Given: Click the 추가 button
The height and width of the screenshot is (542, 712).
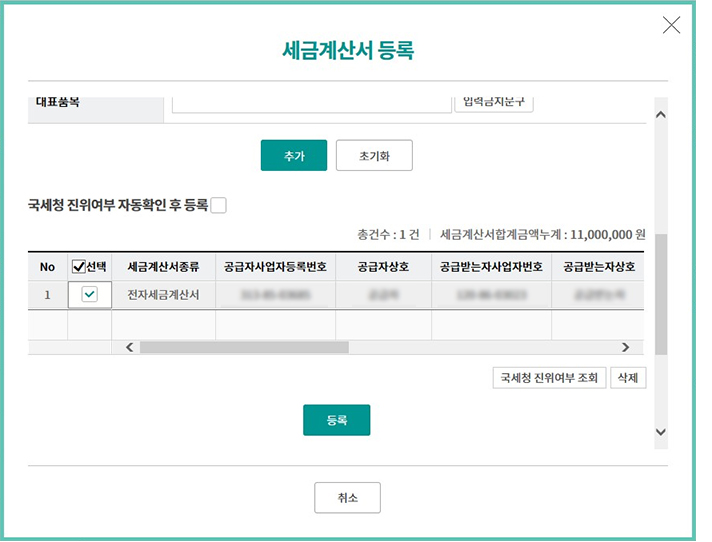Looking at the screenshot, I should [x=293, y=156].
